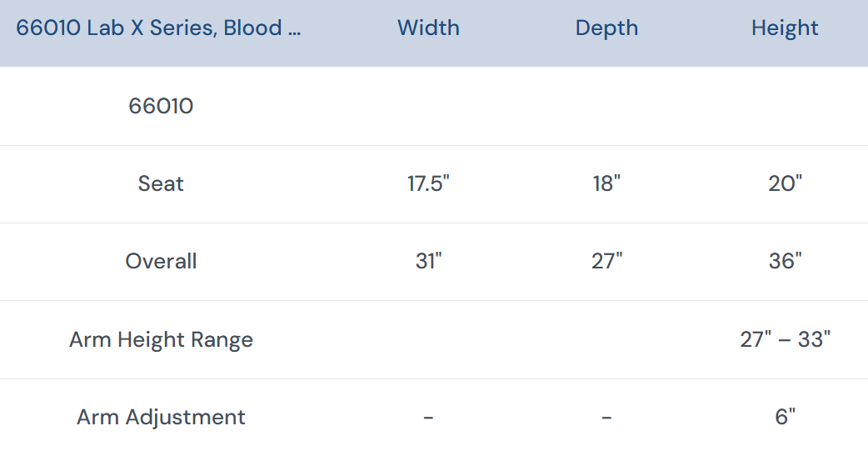
Task: Click the Overall row label
Action: 161,261
